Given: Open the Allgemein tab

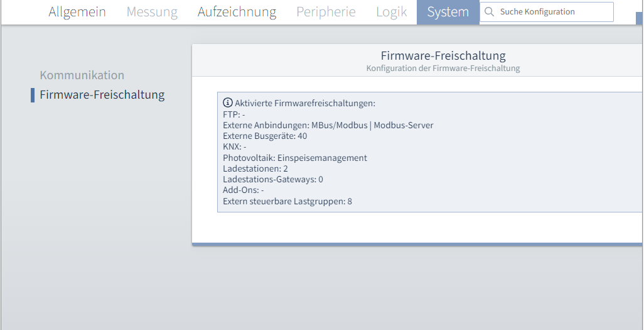Looking at the screenshot, I should click(77, 12).
